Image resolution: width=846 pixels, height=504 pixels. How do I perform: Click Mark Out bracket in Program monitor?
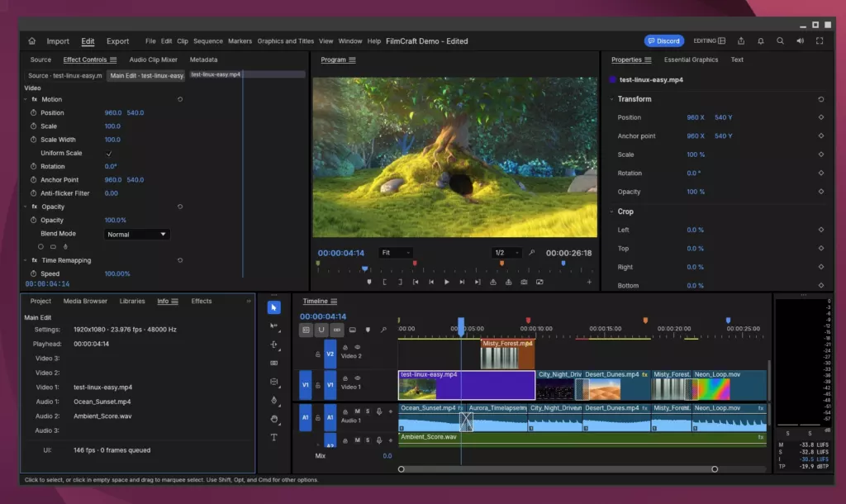click(400, 282)
